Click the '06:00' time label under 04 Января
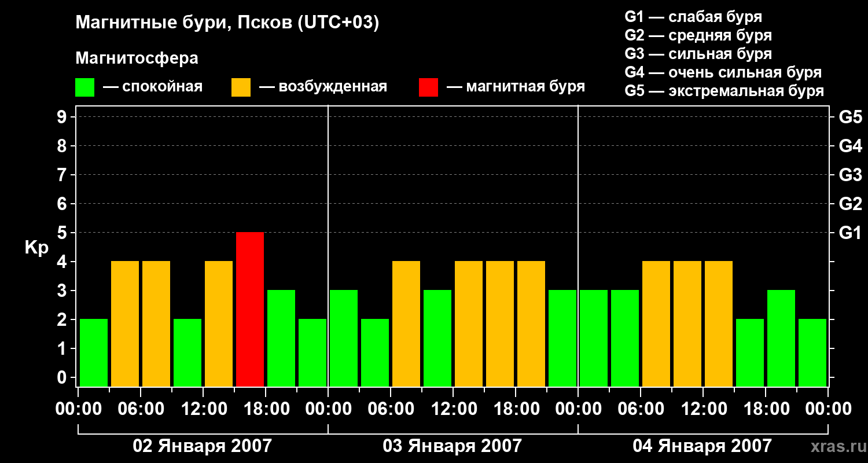 640,409
